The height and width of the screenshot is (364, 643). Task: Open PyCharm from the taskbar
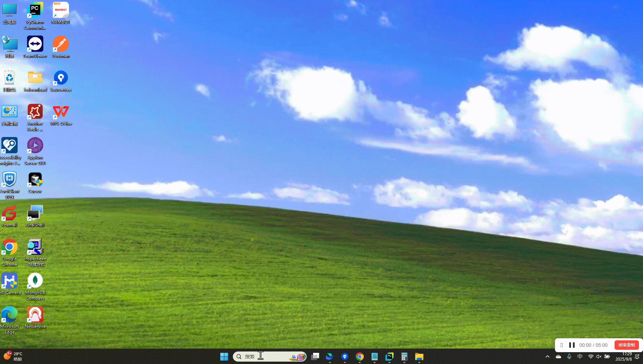(x=390, y=357)
